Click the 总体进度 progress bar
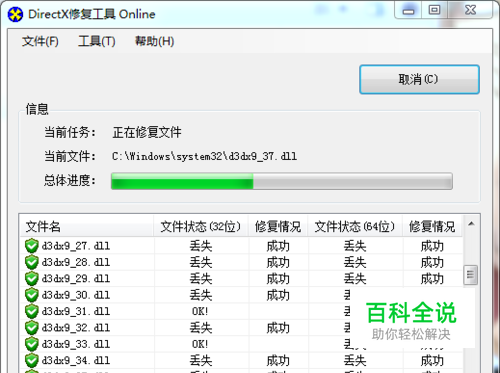The width and height of the screenshot is (500, 373). coord(282,181)
